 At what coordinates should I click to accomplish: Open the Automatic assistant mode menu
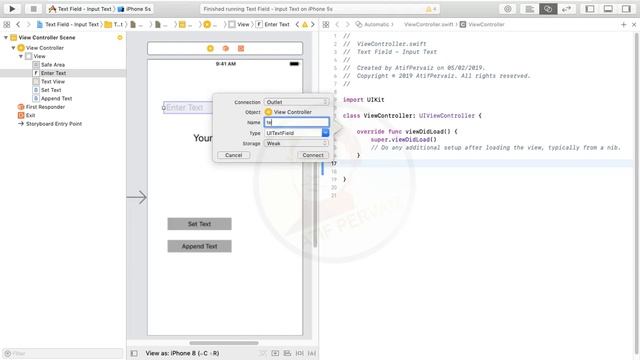374,24
